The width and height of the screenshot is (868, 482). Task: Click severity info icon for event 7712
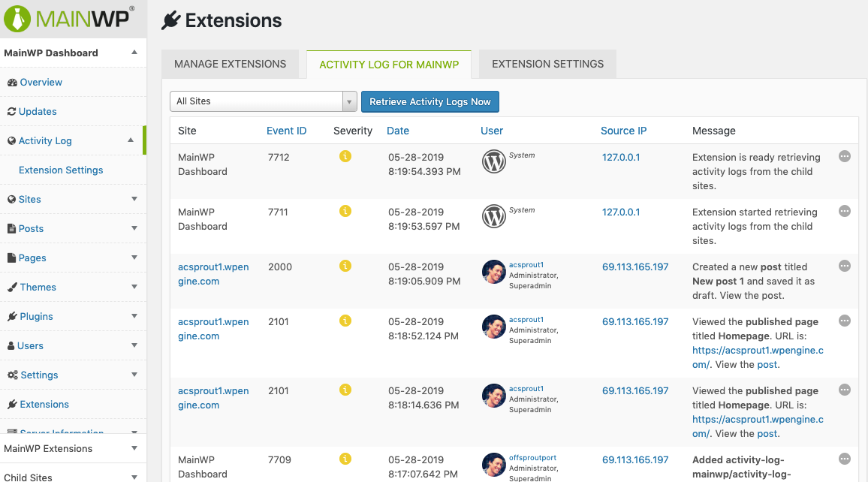pos(345,157)
